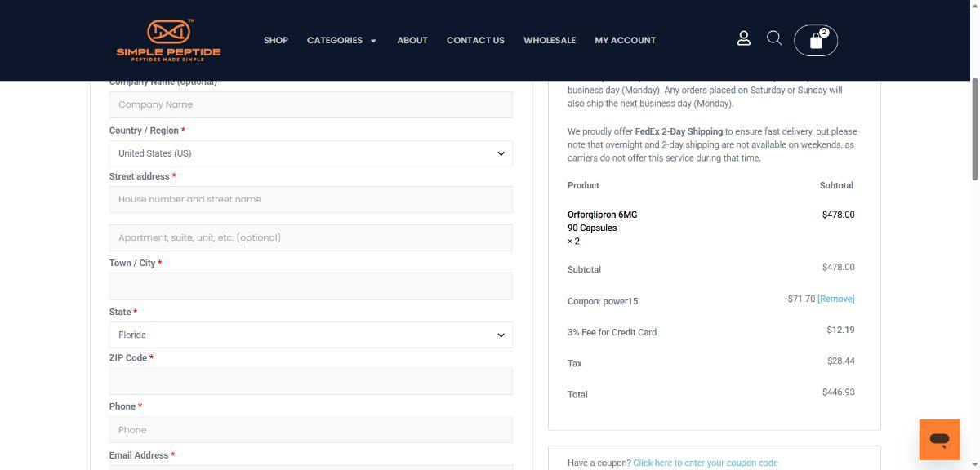Open the orange chat widget
980x470 pixels.
939,440
